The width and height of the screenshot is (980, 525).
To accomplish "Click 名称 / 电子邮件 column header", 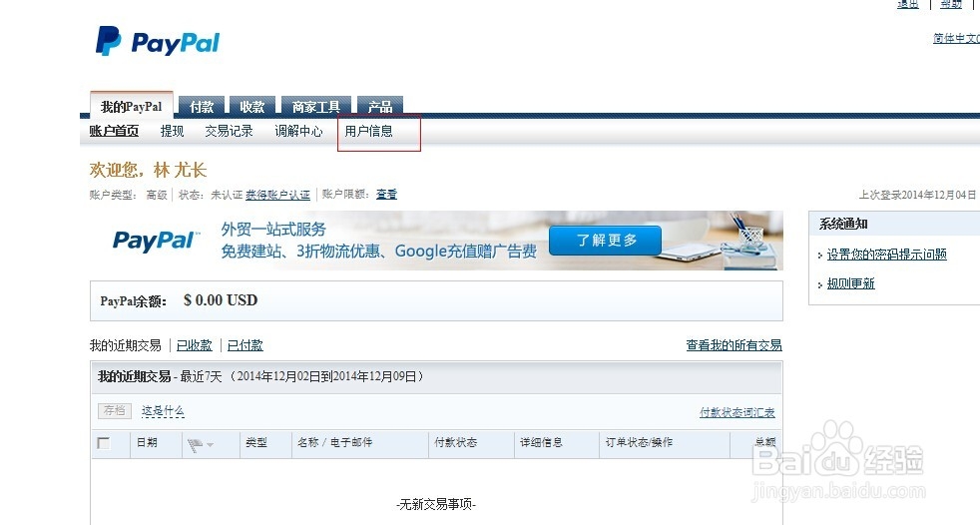I will (x=335, y=442).
